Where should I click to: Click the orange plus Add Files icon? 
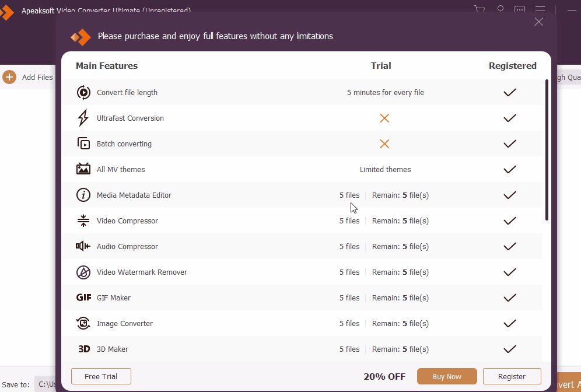[x=9, y=77]
